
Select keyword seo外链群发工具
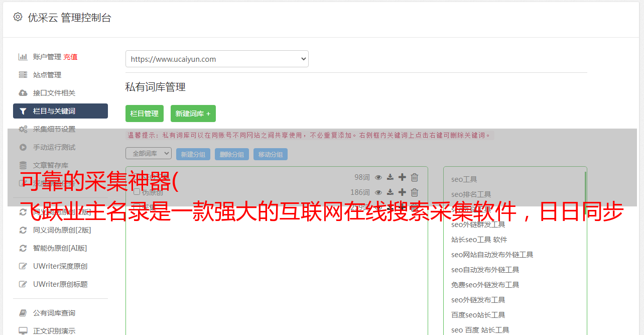coord(478,225)
